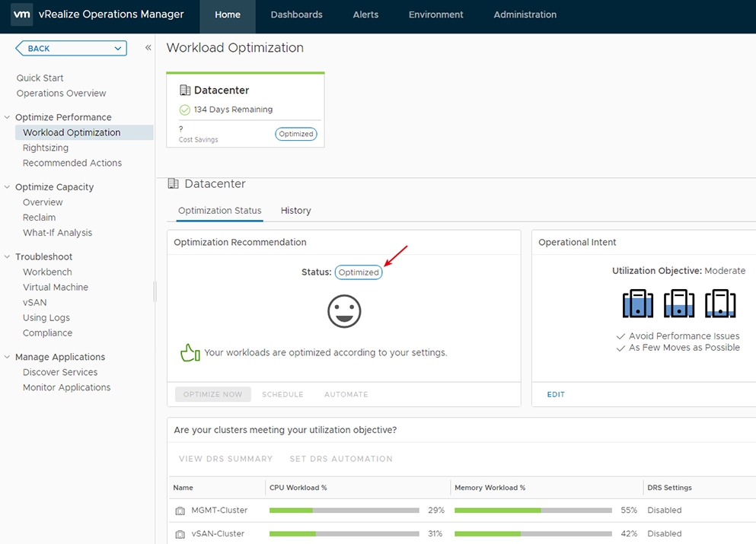Screen dimensions: 756x544
Task: Click the vSAN-Cluster CPU Workload bar
Action: click(x=344, y=534)
